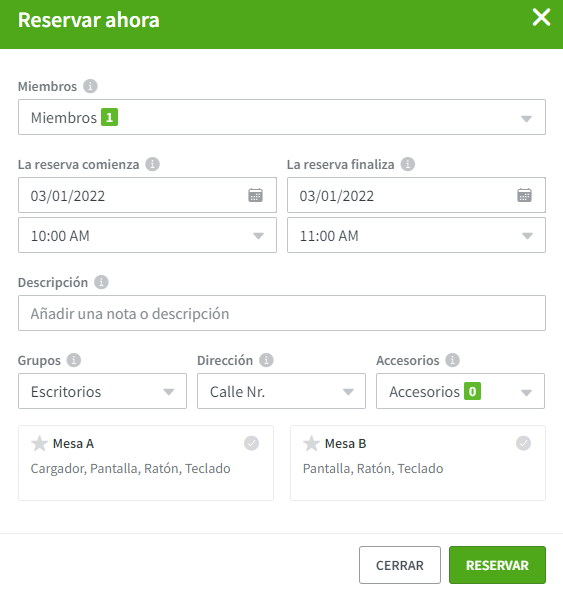Click the info icon next to Grupos
563x595 pixels.
point(74,360)
